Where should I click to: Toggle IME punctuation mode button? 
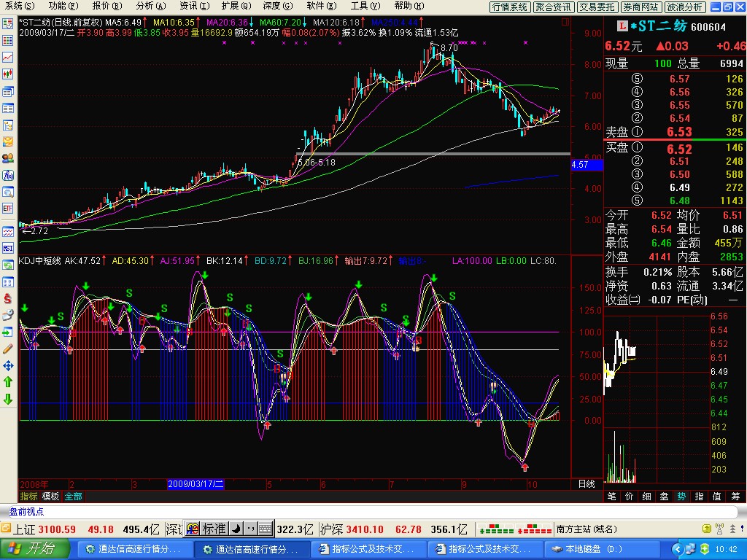[x=251, y=529]
